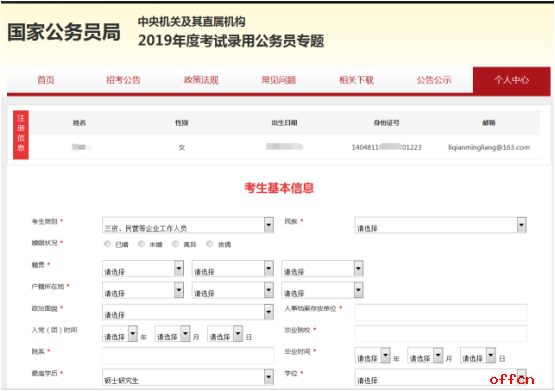The height and width of the screenshot is (391, 555).
Task: Open the 入党(团)时间 year dropdown
Action: 120,334
